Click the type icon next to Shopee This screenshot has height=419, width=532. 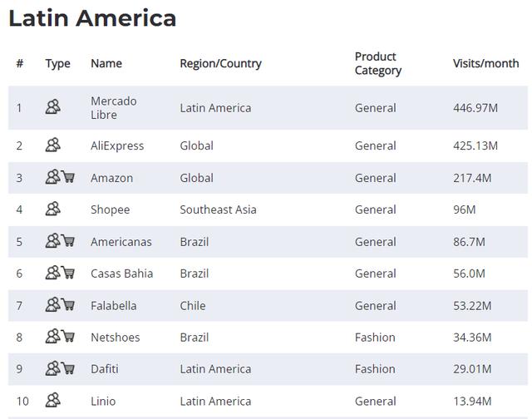[53, 209]
